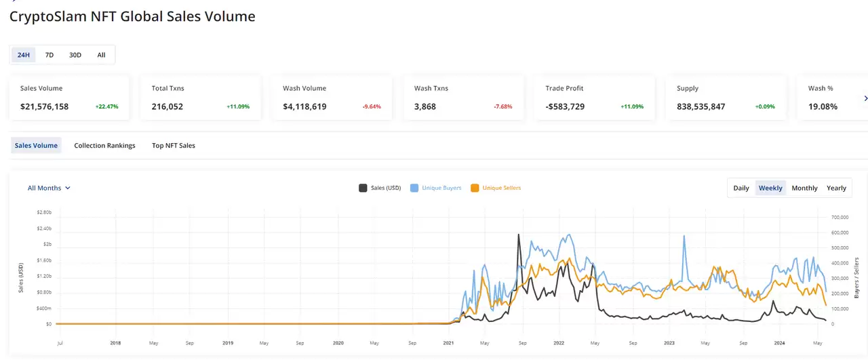Toggle the Unique Buyers legend series
The image size is (868, 364).
pyautogui.click(x=441, y=188)
